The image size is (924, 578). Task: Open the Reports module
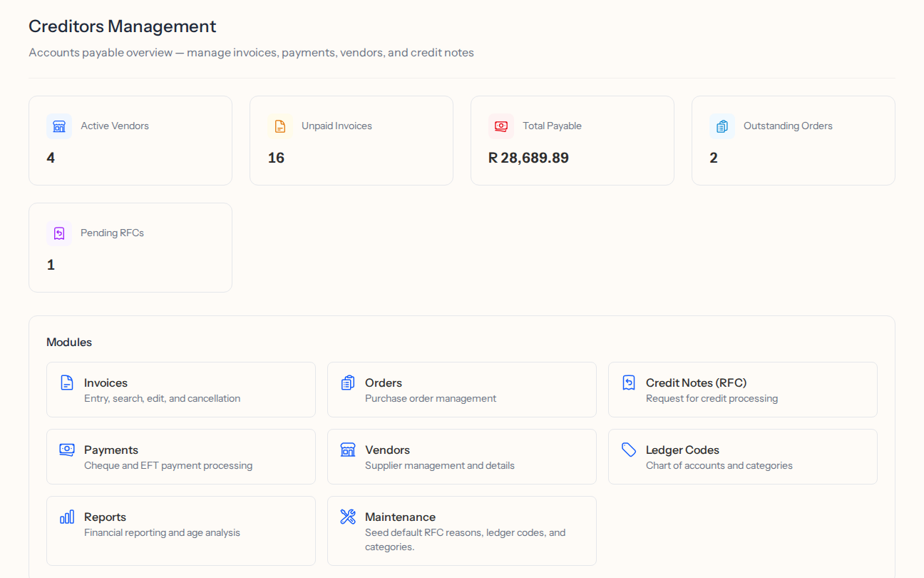pos(181,531)
